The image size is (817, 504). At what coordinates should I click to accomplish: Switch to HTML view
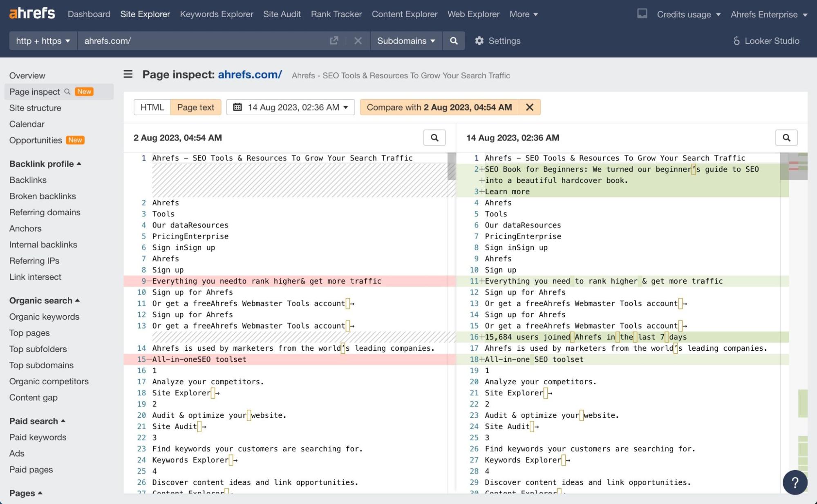[152, 107]
